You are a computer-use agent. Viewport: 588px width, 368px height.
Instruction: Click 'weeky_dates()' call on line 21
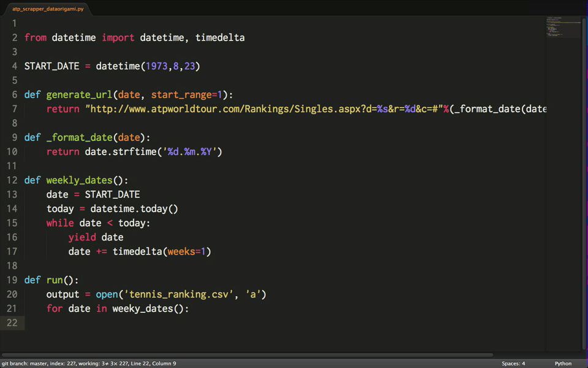(x=148, y=309)
